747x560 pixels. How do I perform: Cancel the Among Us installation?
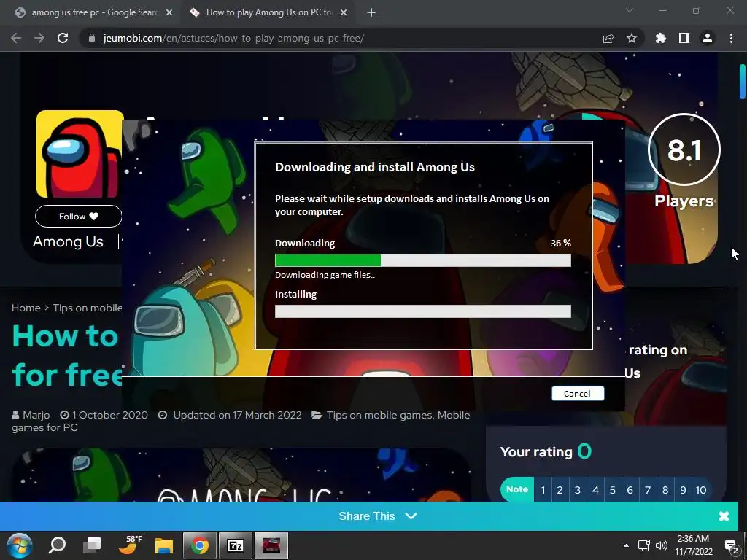[578, 393]
